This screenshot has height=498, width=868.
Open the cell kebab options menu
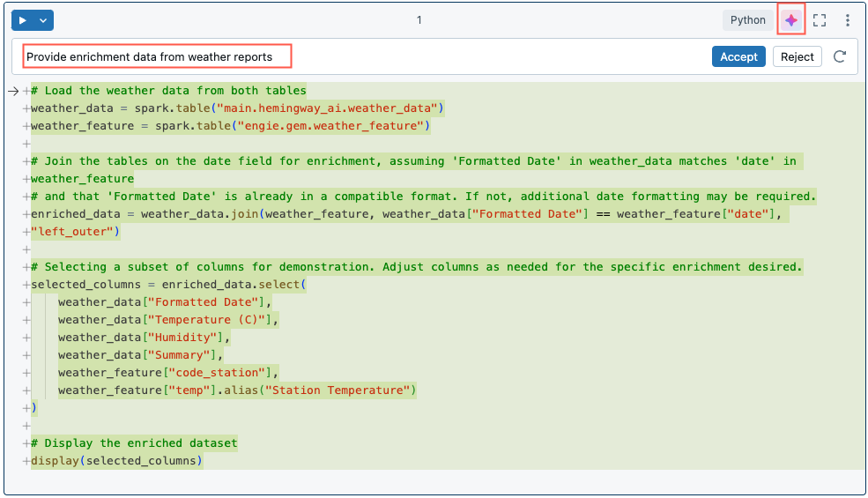point(848,20)
